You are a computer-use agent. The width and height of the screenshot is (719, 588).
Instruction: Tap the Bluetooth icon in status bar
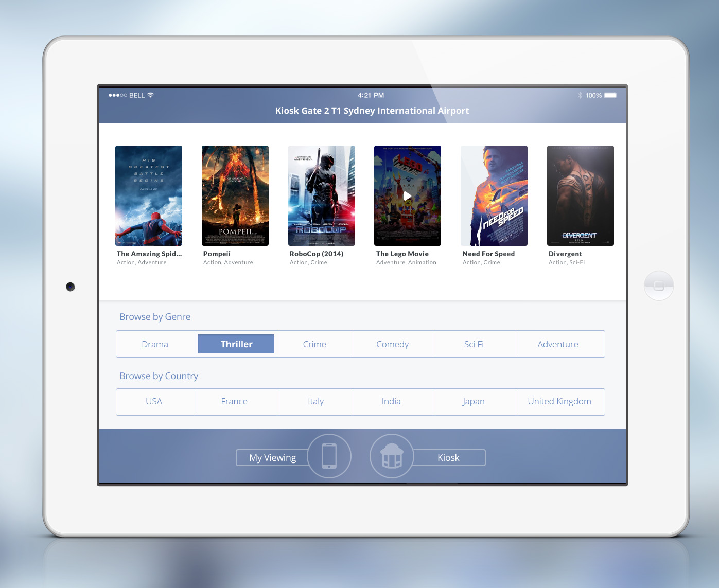click(580, 95)
